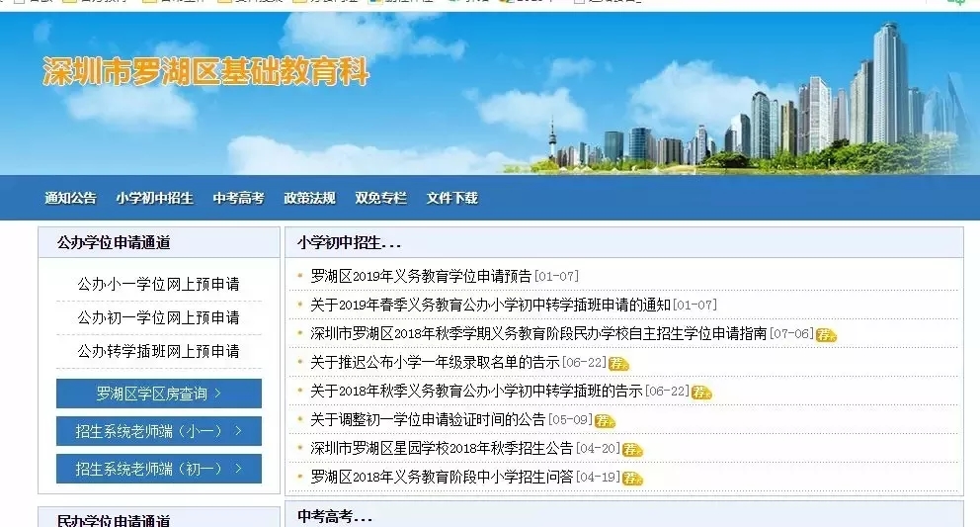
Task: Click 公办小一学位网上预申请 link
Action: pos(158,284)
